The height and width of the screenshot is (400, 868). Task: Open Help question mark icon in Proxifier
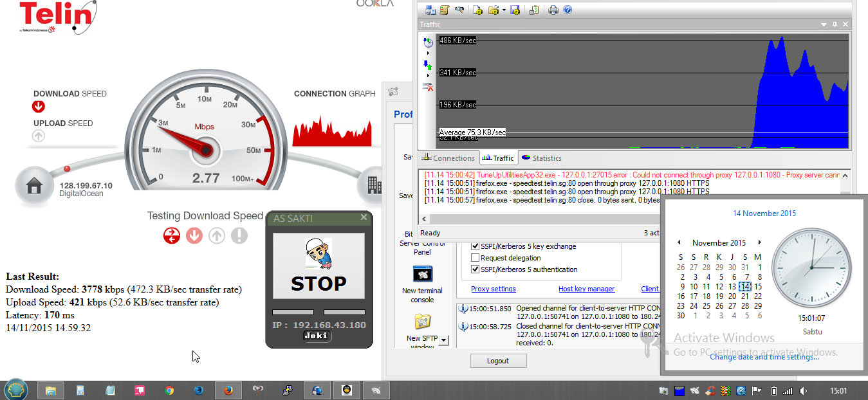tap(568, 10)
